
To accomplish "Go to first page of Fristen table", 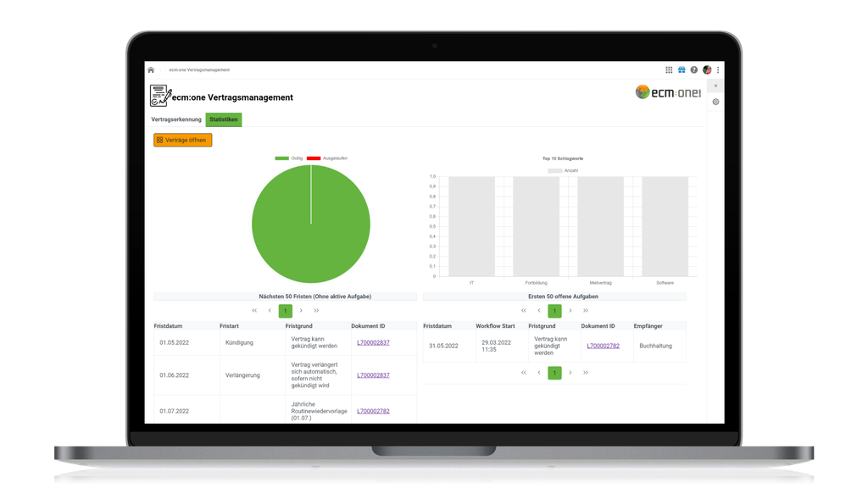I will [x=254, y=311].
